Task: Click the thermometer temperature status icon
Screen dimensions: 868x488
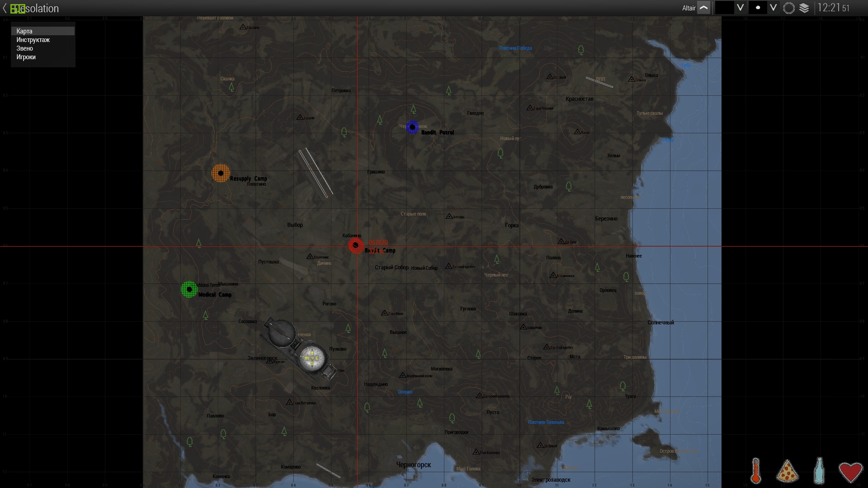Action: pyautogui.click(x=756, y=471)
